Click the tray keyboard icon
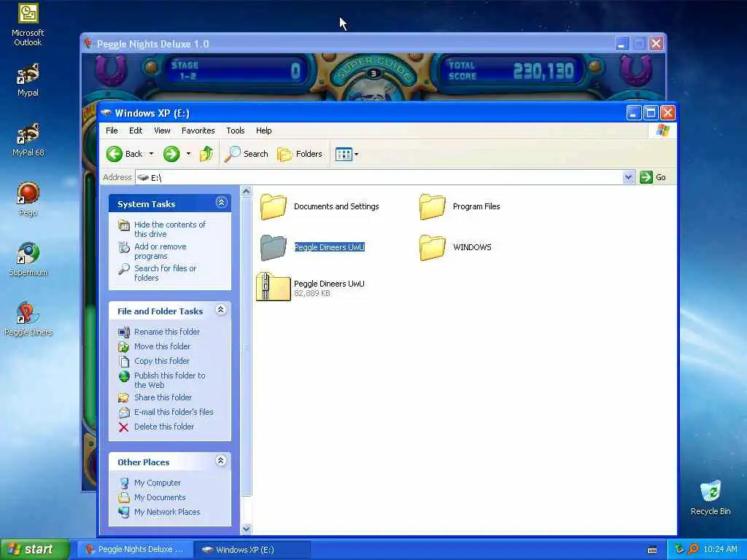The height and width of the screenshot is (560, 747). pos(652,550)
